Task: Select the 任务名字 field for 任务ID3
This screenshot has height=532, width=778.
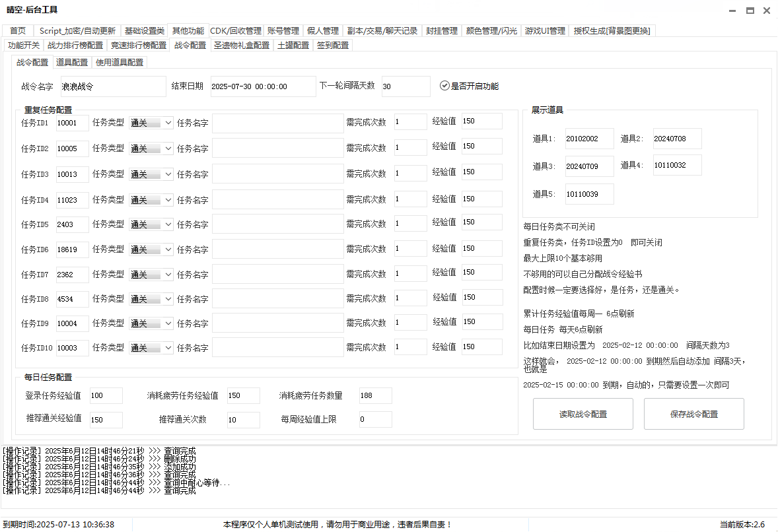Action: click(277, 174)
